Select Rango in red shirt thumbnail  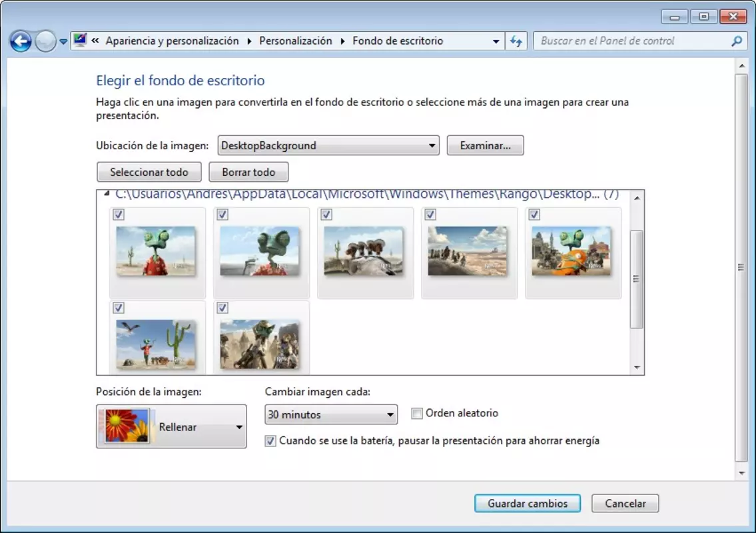click(x=156, y=251)
